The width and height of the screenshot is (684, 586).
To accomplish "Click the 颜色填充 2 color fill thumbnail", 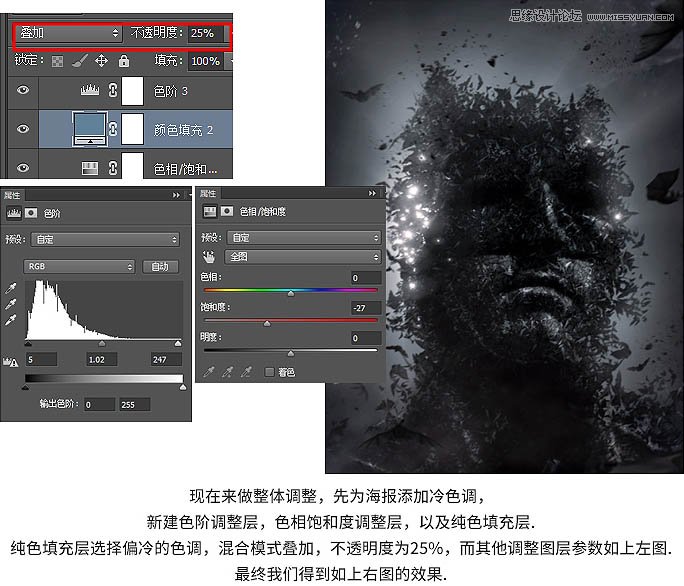I will (x=90, y=129).
